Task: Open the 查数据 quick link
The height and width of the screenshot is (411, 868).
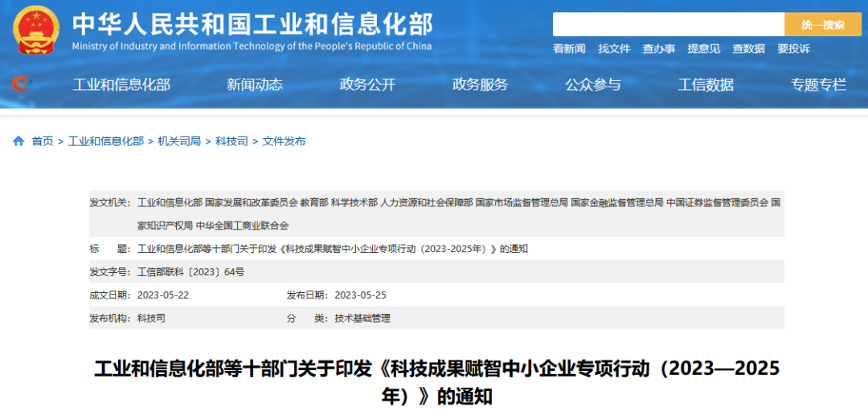Action: 748,49
